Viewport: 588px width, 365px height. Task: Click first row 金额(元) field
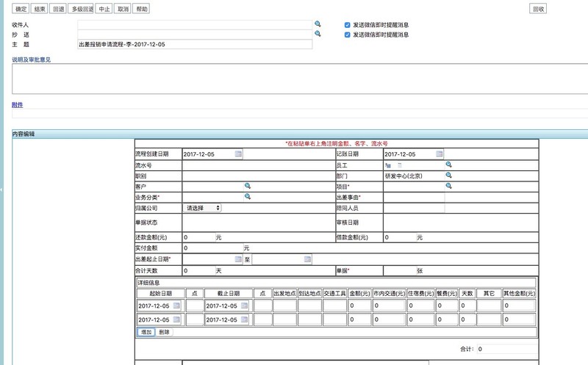[359, 306]
